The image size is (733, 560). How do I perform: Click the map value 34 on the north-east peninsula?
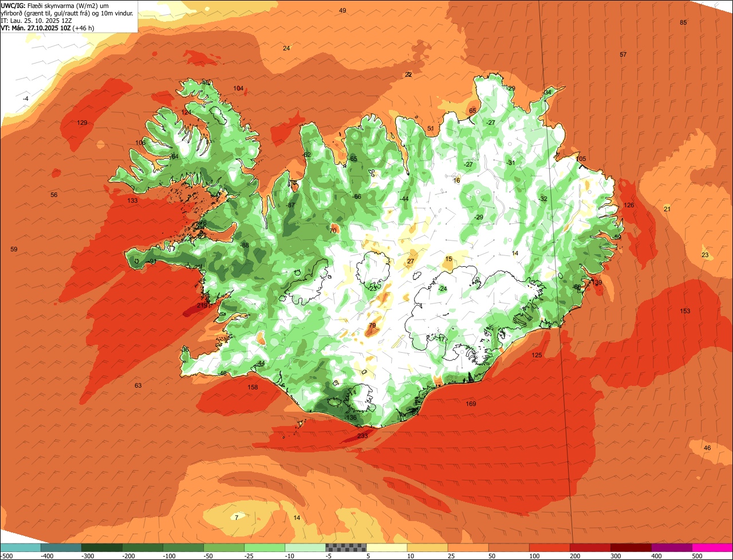[547, 92]
